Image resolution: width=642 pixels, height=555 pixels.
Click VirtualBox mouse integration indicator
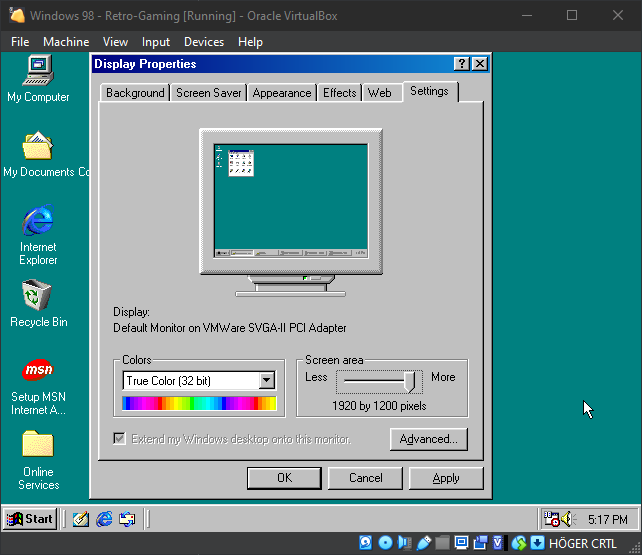(519, 543)
